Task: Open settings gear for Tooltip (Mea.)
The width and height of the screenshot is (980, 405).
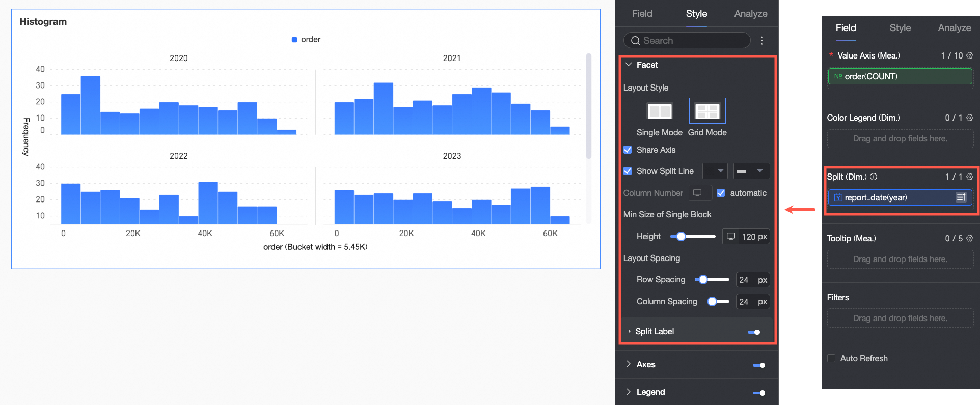Action: [970, 238]
